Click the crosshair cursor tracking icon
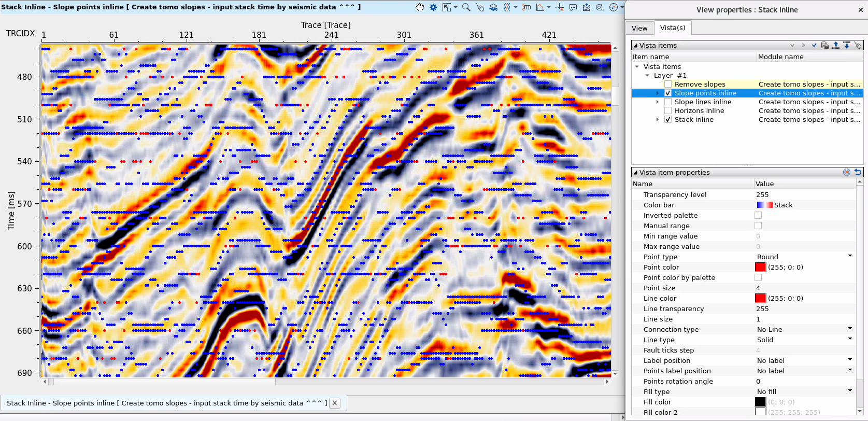Image resolution: width=868 pixels, height=421 pixels. tap(560, 7)
